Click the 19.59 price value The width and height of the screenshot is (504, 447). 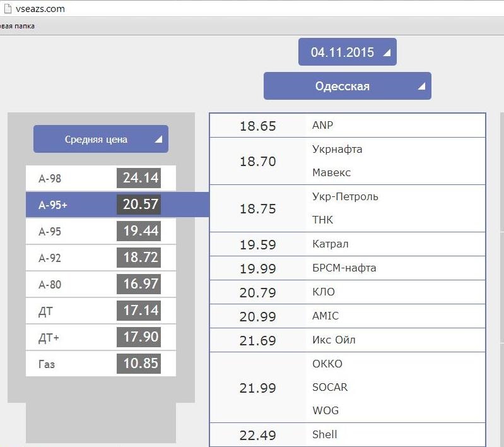tap(258, 245)
